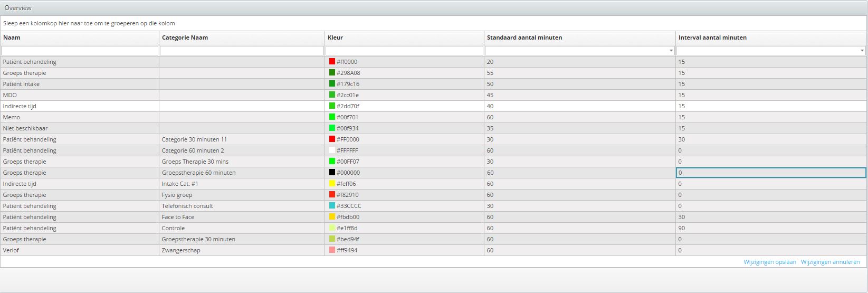Click the Groepstherapie 60 minuten cell
Screen dimensions: 868x293
(x=242, y=173)
